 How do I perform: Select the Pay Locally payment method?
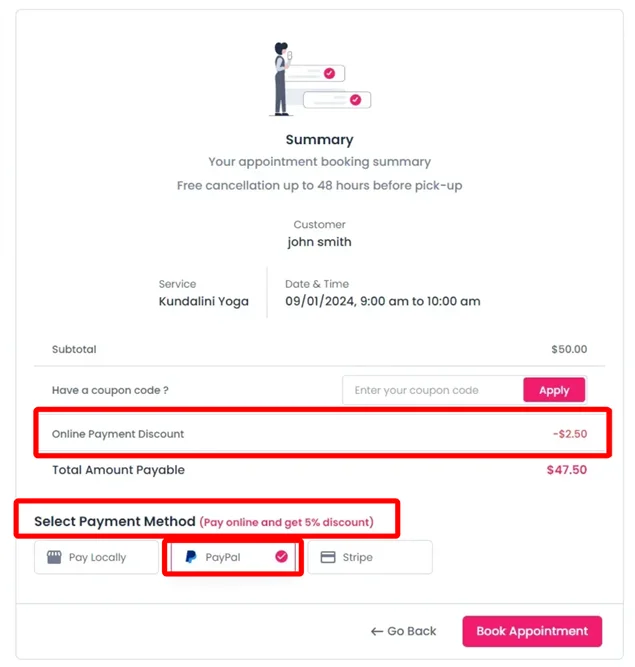point(96,557)
